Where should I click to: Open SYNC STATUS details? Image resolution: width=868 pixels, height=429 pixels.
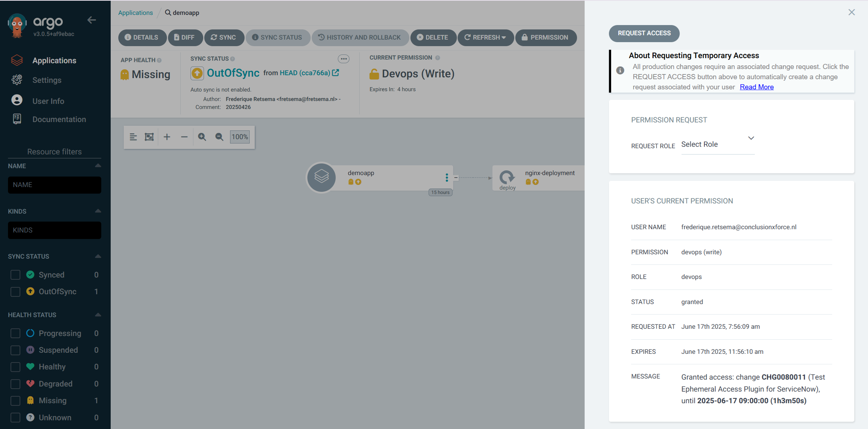[278, 37]
